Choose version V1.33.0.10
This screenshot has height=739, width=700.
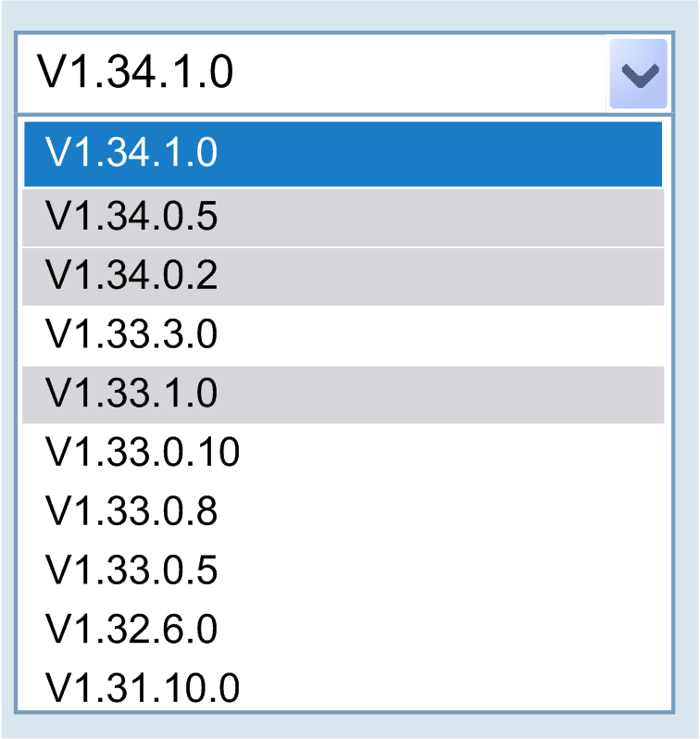(x=343, y=453)
